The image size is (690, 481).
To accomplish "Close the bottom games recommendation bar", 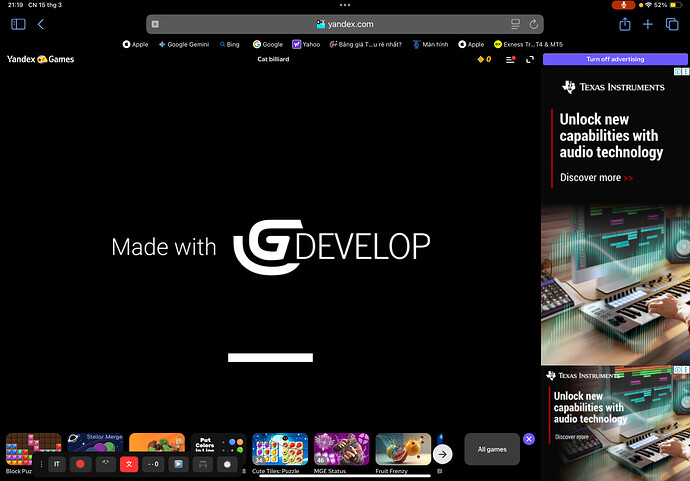I will (x=529, y=439).
